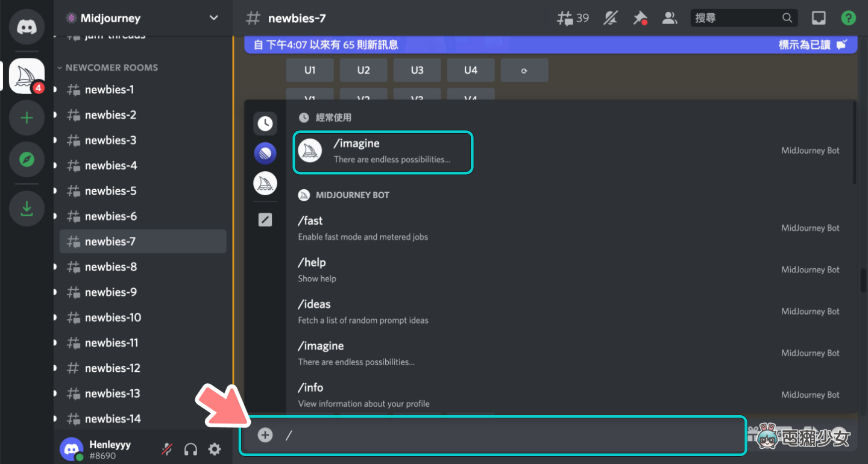Open help question mark icon
This screenshot has height=464, width=868.
(x=848, y=18)
